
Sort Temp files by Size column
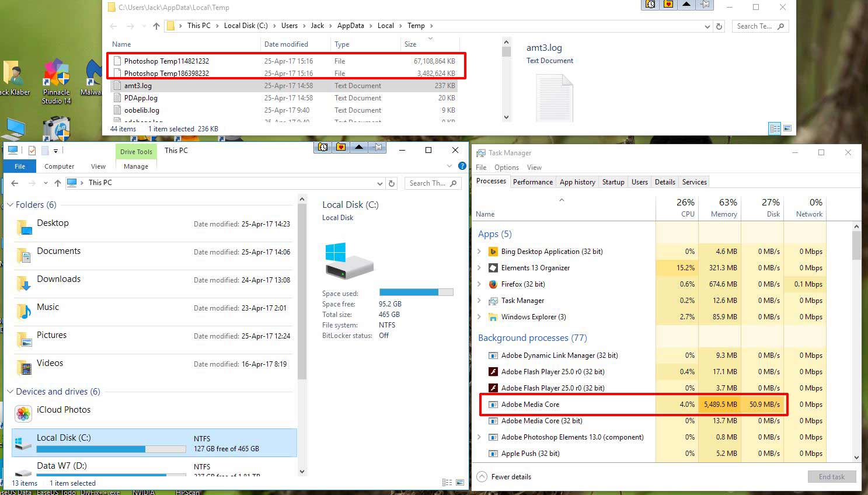(429, 44)
